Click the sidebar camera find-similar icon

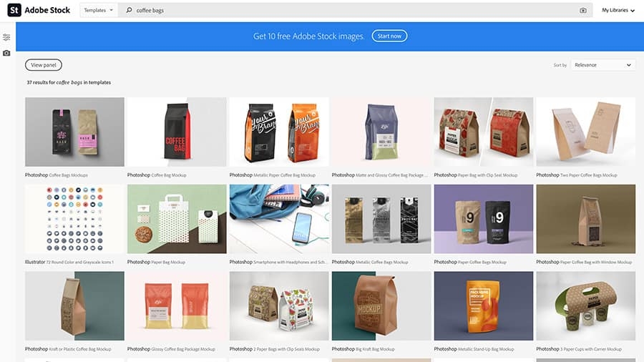click(x=6, y=53)
